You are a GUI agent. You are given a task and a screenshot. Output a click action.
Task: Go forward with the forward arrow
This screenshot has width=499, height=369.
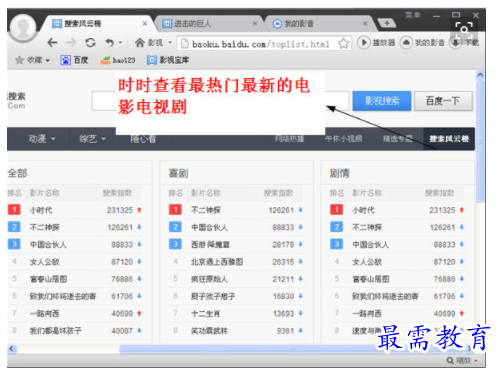tap(71, 43)
